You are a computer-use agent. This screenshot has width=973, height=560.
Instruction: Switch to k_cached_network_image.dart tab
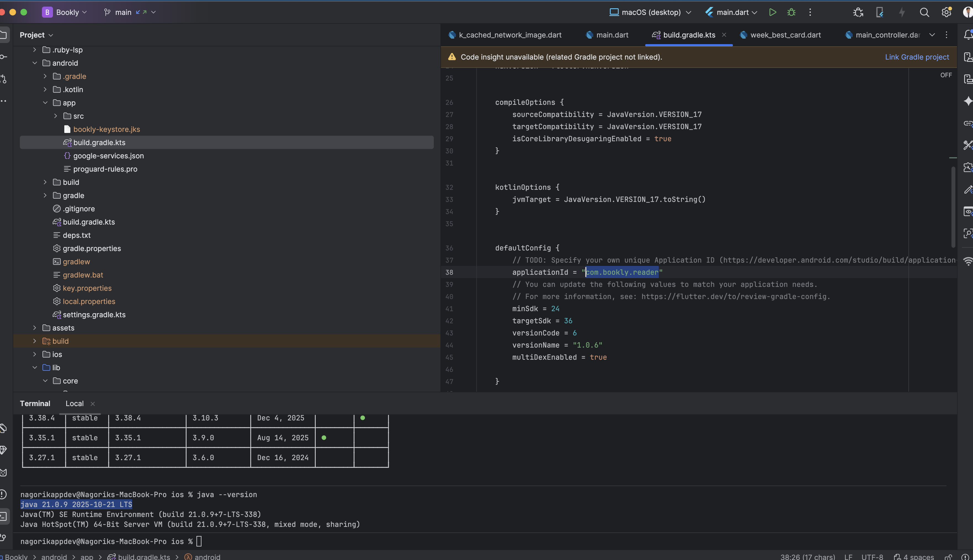(x=505, y=35)
